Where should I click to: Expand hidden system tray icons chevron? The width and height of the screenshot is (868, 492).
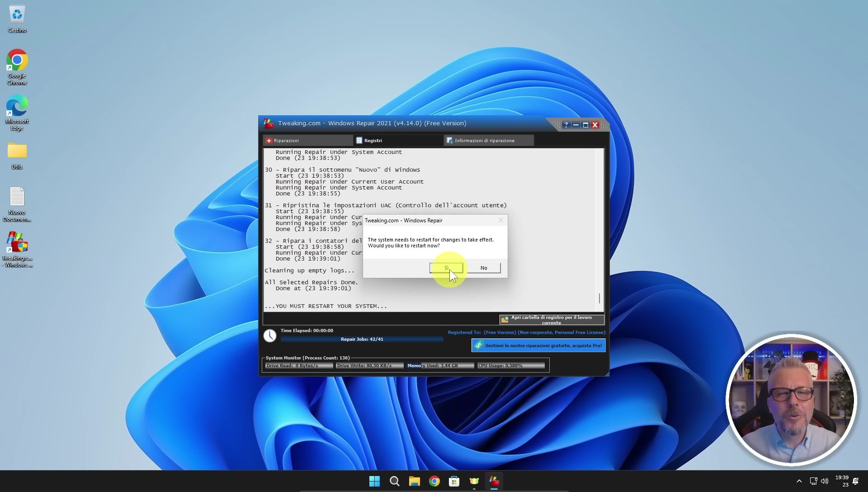pyautogui.click(x=799, y=481)
